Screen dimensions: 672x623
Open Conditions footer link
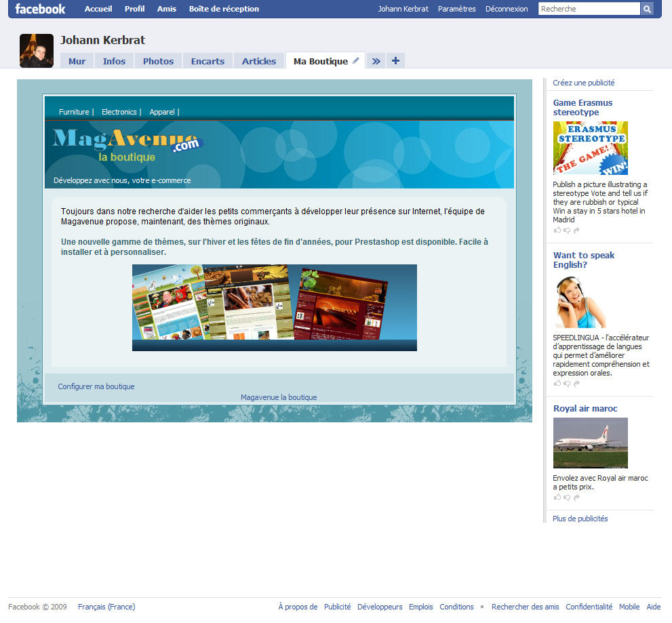[x=456, y=607]
